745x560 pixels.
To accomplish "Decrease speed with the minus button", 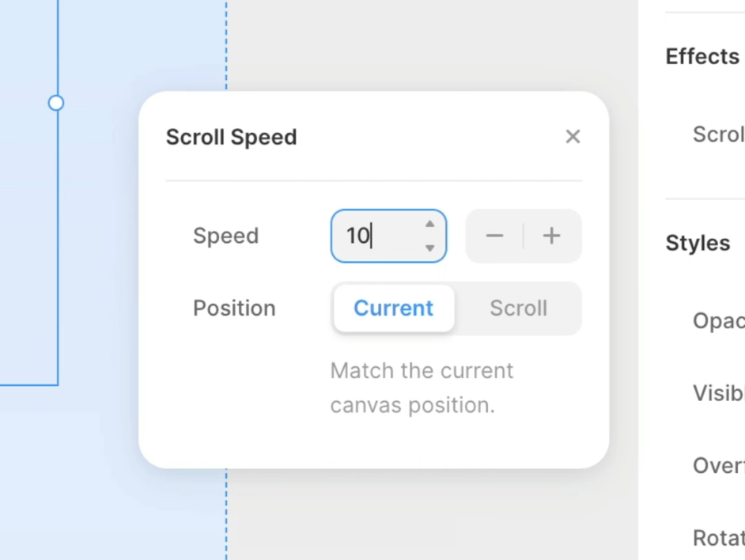I will (494, 236).
